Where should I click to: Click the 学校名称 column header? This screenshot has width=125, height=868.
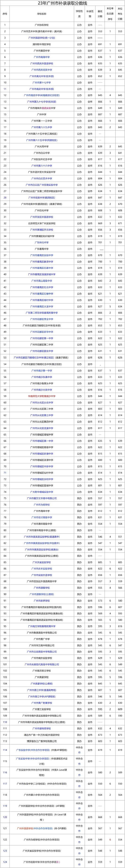[x=42, y=14]
